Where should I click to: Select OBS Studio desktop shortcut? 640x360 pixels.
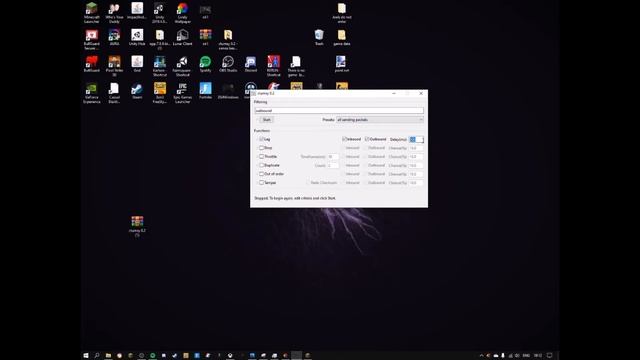[x=228, y=64]
